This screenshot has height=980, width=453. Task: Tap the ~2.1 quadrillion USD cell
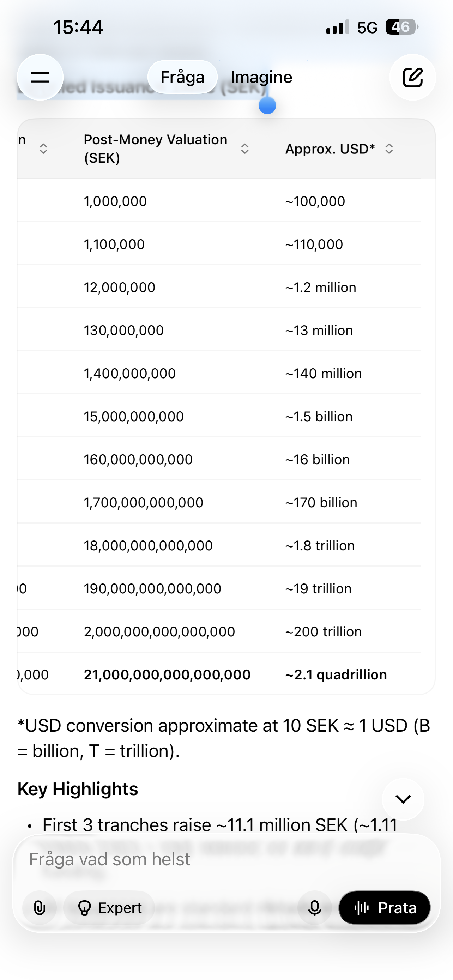[336, 674]
